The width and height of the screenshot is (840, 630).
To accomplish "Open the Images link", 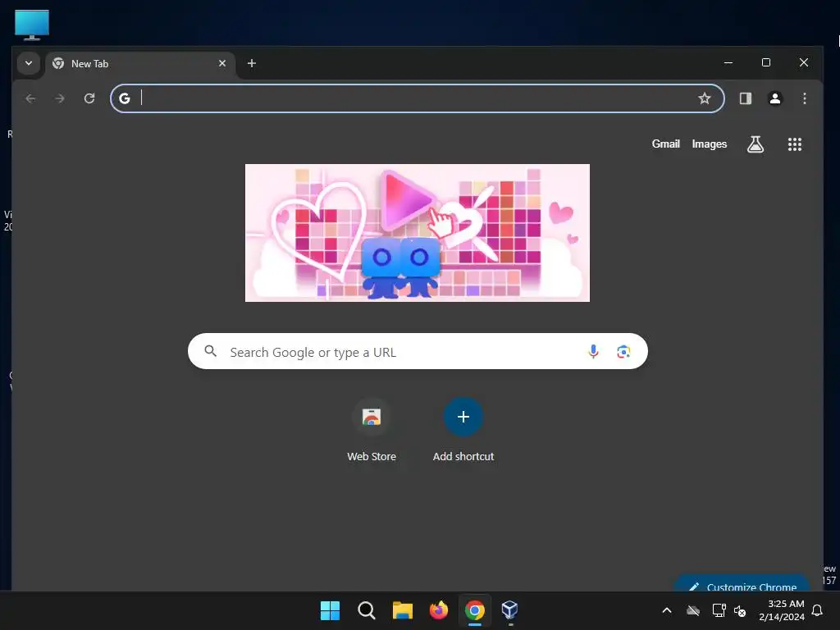I will click(x=710, y=144).
